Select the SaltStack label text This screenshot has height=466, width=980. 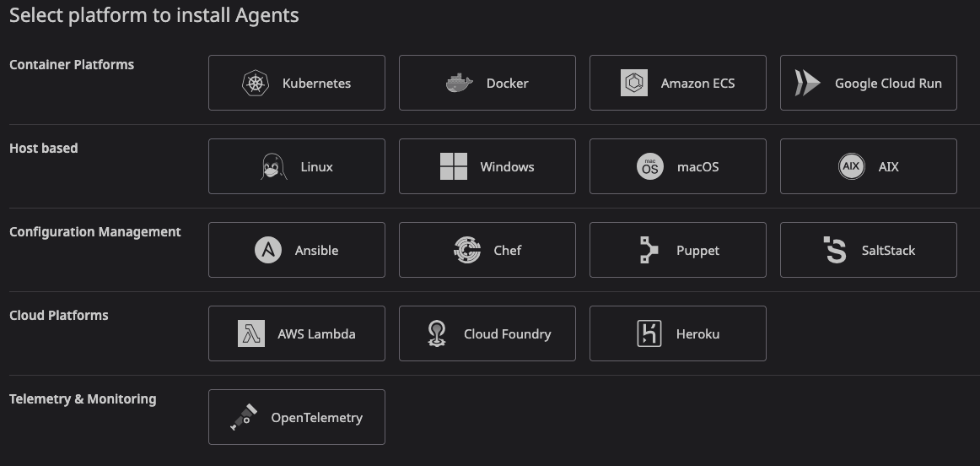click(x=888, y=250)
